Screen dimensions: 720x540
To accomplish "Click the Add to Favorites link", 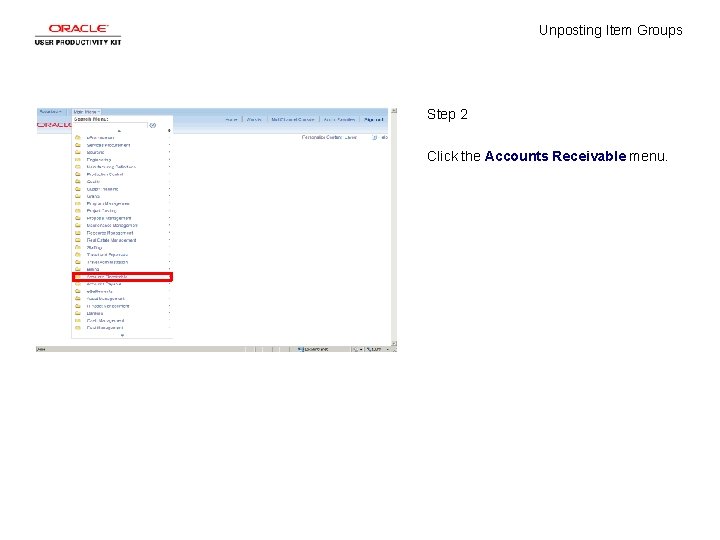I will pyautogui.click(x=339, y=120).
